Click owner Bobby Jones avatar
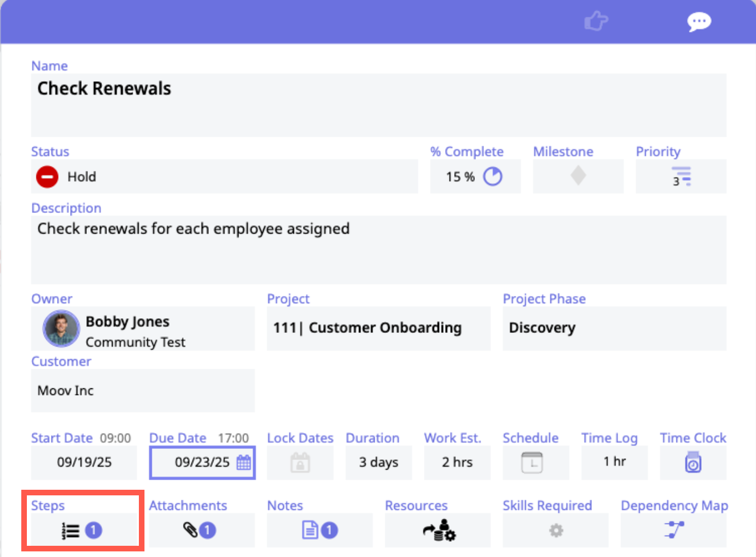Viewport: 756px width, 557px height. [x=61, y=328]
